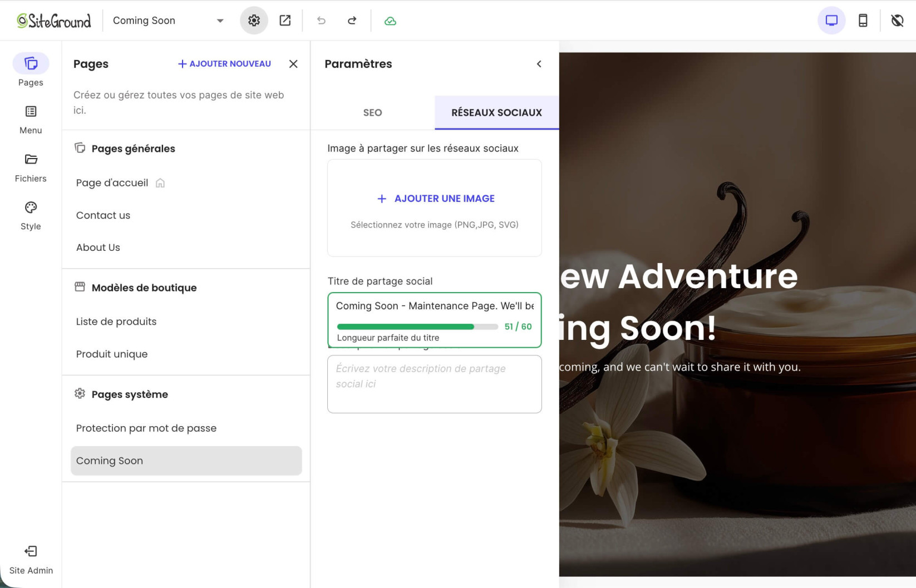Click the undo arrow

click(321, 21)
